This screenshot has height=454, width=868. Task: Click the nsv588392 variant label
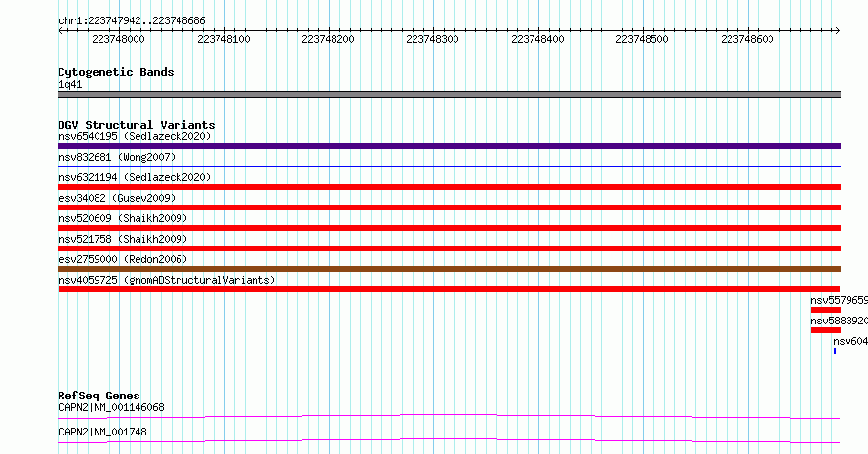[839, 321]
